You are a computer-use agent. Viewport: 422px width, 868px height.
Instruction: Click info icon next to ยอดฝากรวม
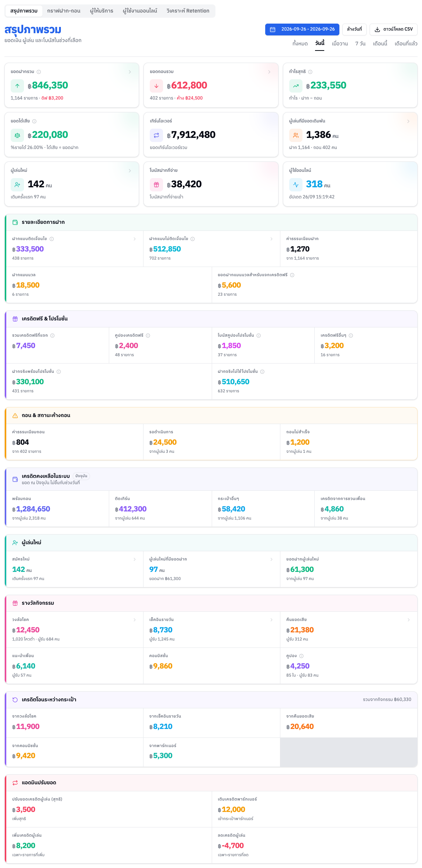pyautogui.click(x=39, y=72)
